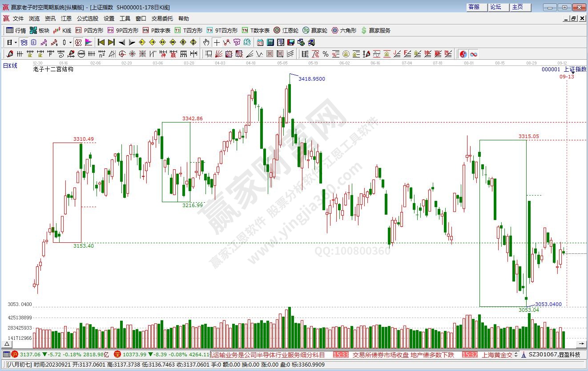This screenshot has width=588, height=371.
Task: Expand the 日 period dropdown arrow
Action: click(x=16, y=42)
